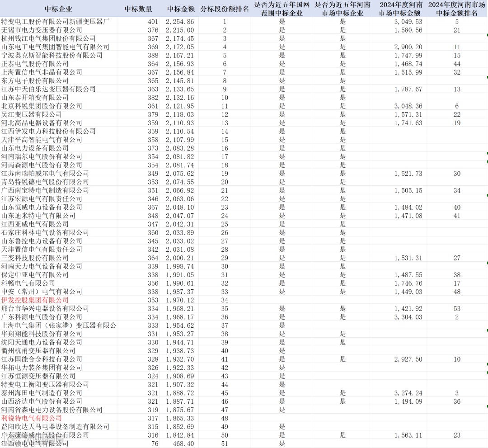This screenshot has width=488, height=448.
Task: Click cell 华拓电力装备集团有限公司
Action: click(x=42, y=368)
